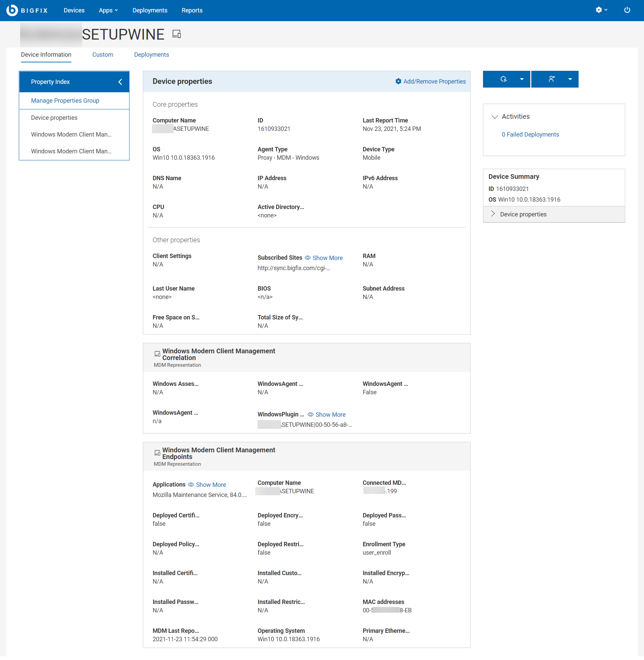The image size is (644, 660).
Task: Click the device icon beside the SETUPWINE title
Action: [176, 34]
